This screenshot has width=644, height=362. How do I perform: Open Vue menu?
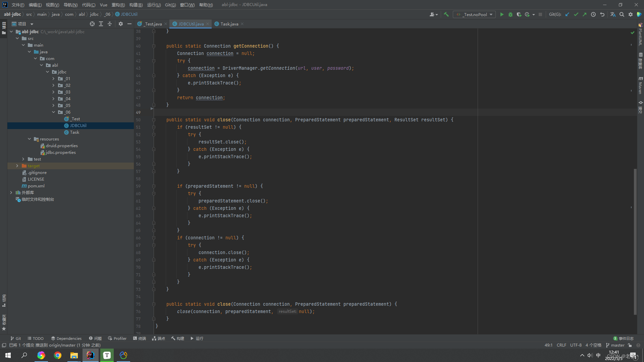(104, 5)
